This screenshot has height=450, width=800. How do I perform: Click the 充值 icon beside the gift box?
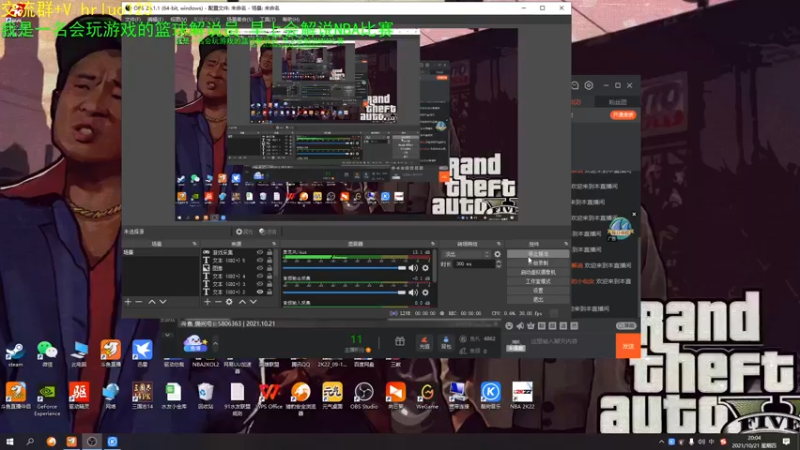(424, 342)
